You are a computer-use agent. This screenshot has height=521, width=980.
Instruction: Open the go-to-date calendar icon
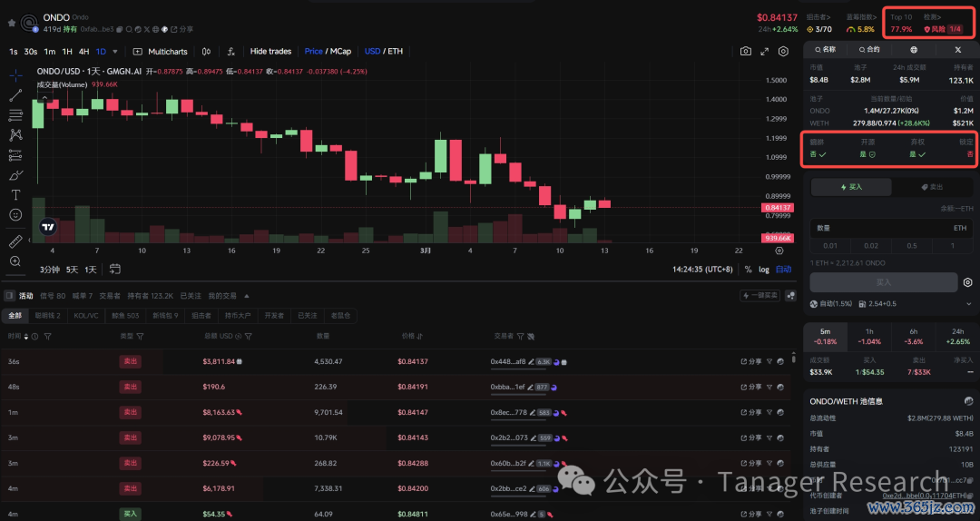115,269
